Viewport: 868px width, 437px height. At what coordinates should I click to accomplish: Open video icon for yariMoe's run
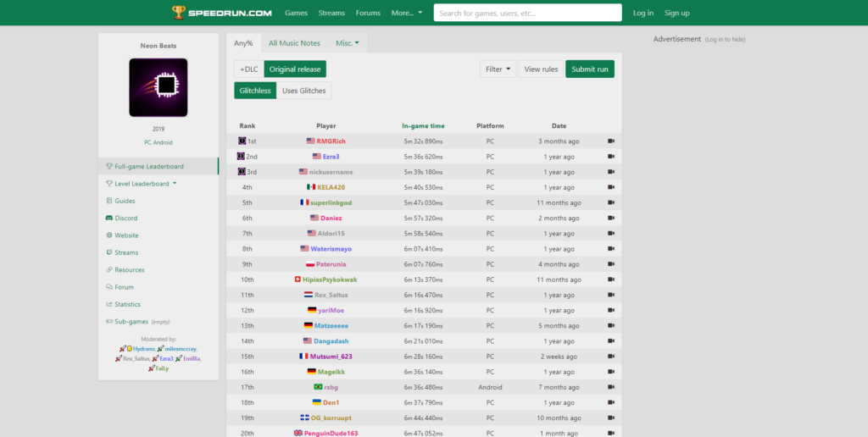611,310
